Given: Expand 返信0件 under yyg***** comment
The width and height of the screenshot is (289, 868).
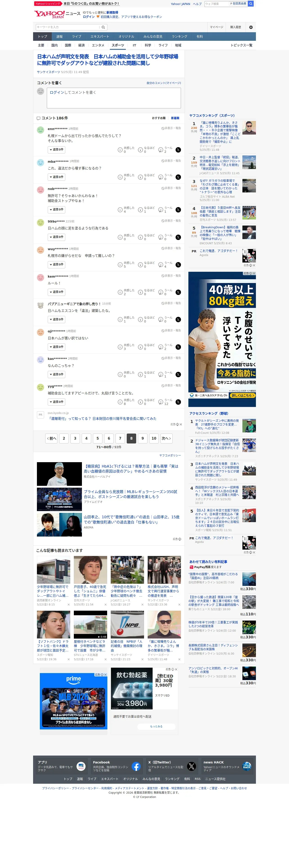Looking at the screenshot, I should coord(56,402).
